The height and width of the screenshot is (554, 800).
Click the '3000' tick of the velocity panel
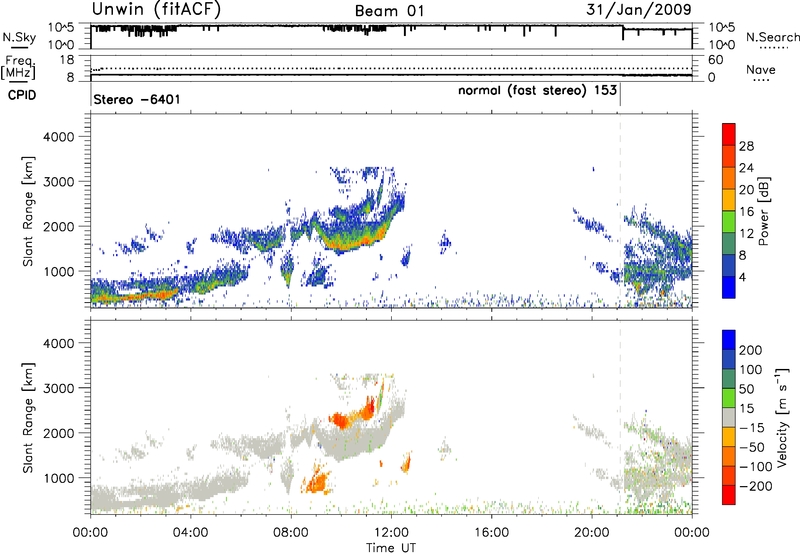click(58, 388)
